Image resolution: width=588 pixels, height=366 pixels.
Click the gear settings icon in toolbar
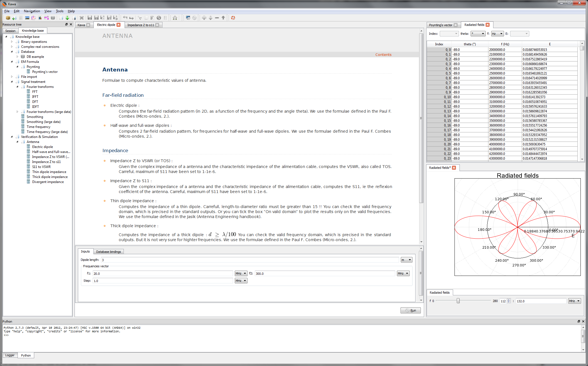point(194,18)
